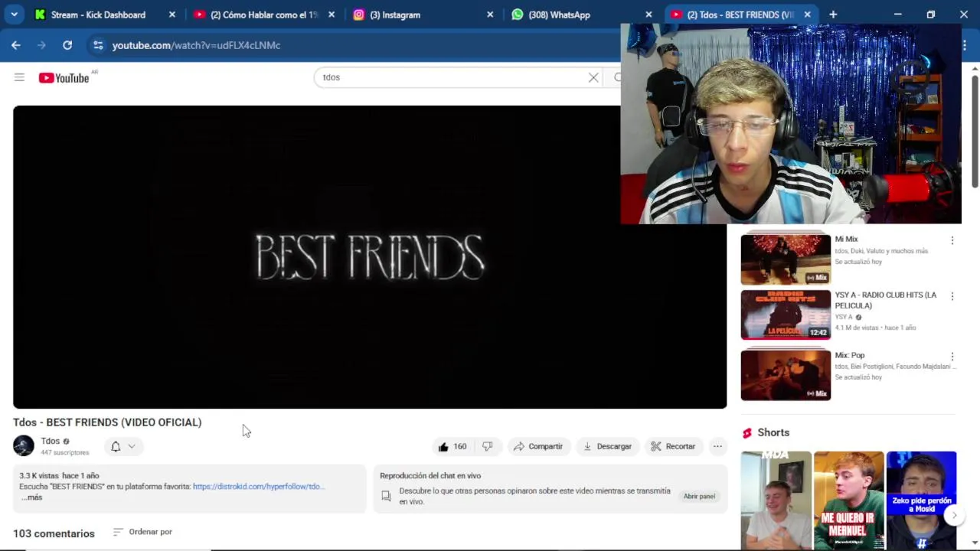Click the Mix: Pop title

click(849, 355)
